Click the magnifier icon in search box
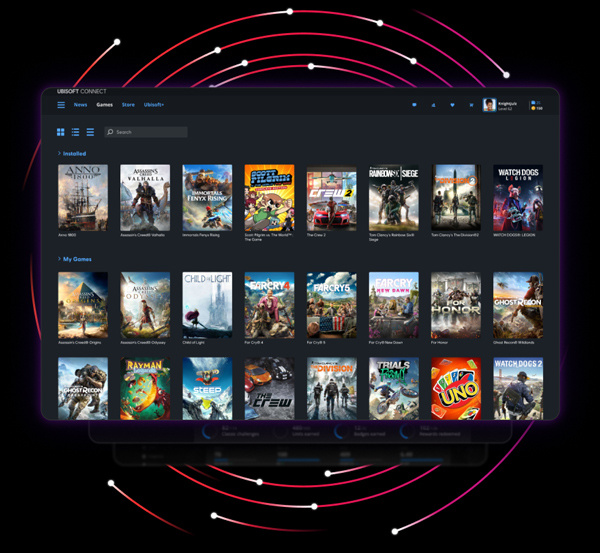The image size is (600, 553). coord(110,132)
